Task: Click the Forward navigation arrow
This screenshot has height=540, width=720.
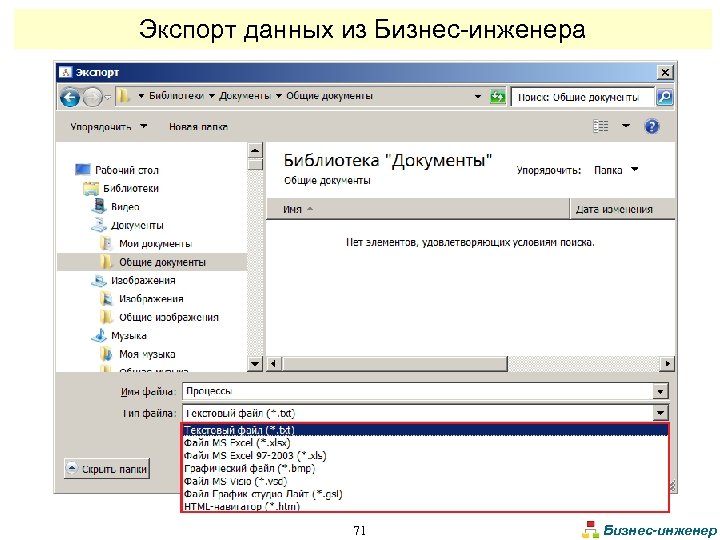Action: (x=92, y=97)
